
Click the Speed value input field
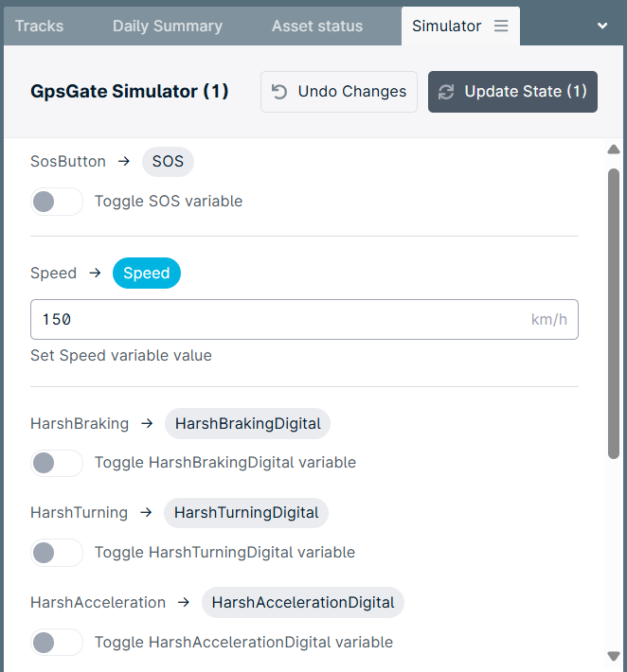[x=304, y=319]
